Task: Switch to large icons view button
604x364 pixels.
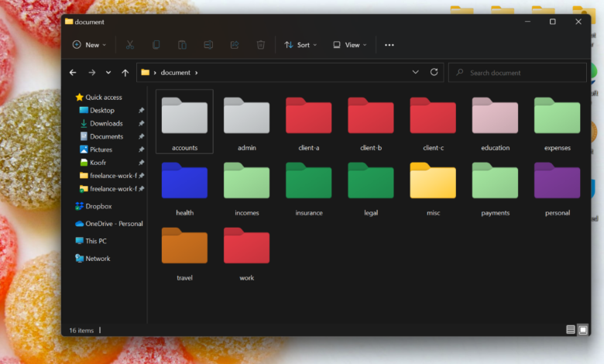Action: tap(583, 329)
